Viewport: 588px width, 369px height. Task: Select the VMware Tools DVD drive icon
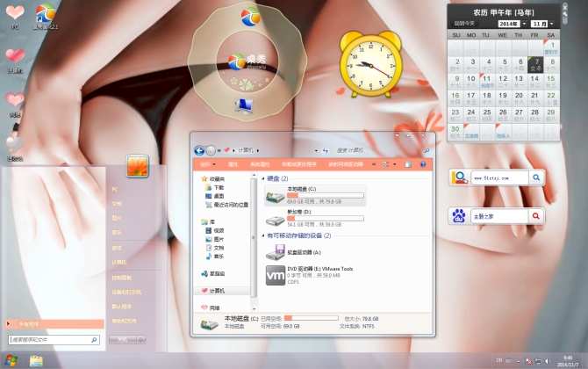(276, 276)
